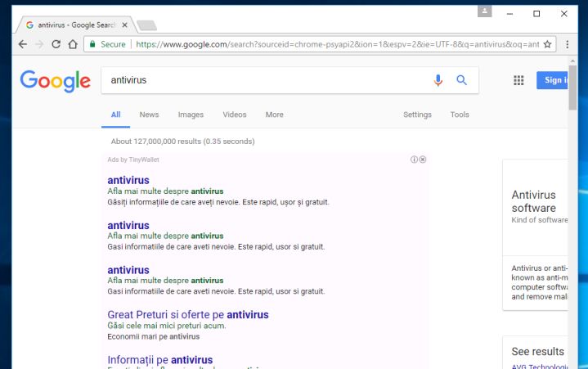Click the scrollbar up arrow

[x=572, y=61]
